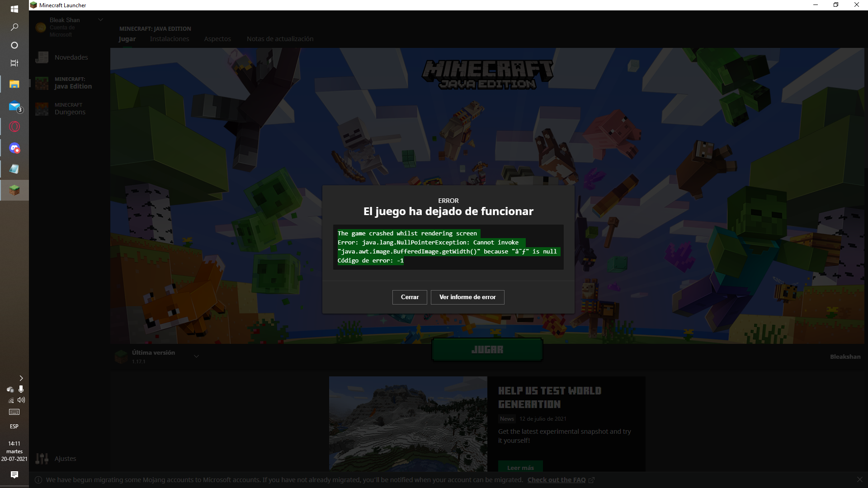Show hidden system tray icons chevron
This screenshot has height=488, width=868.
[21, 378]
